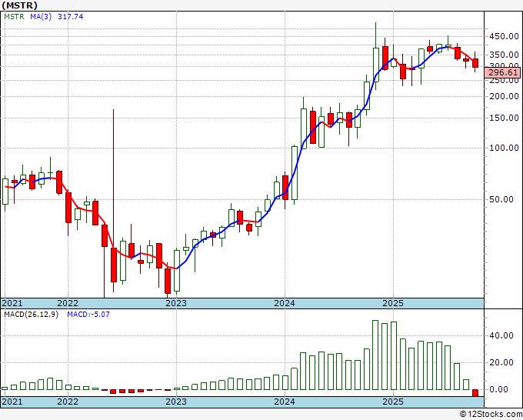Click the red negative MACD histogram bar
523x420 pixels.
coord(475,393)
